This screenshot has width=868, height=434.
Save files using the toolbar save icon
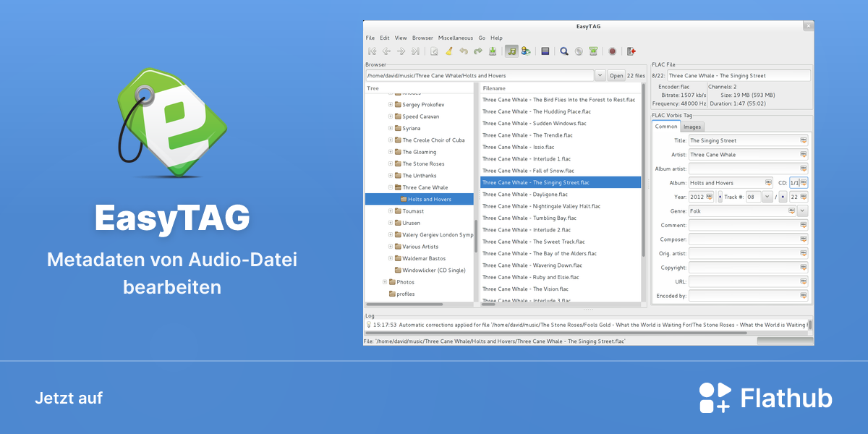tap(493, 51)
